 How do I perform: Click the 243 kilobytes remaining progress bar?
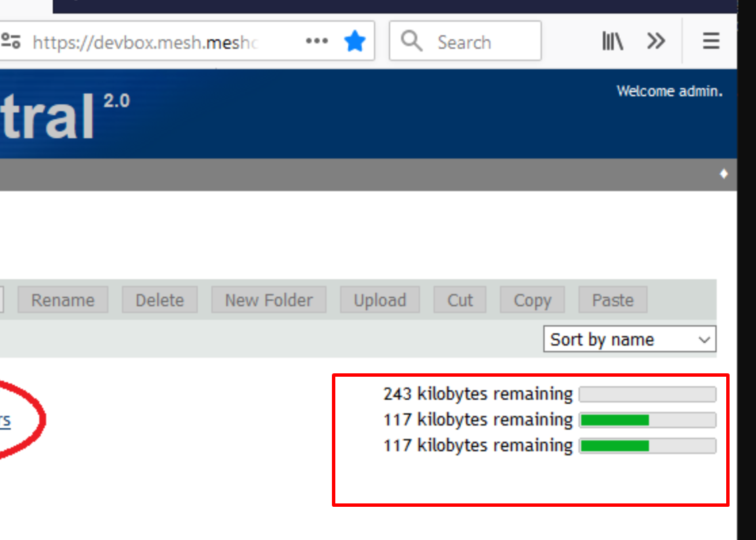(648, 394)
